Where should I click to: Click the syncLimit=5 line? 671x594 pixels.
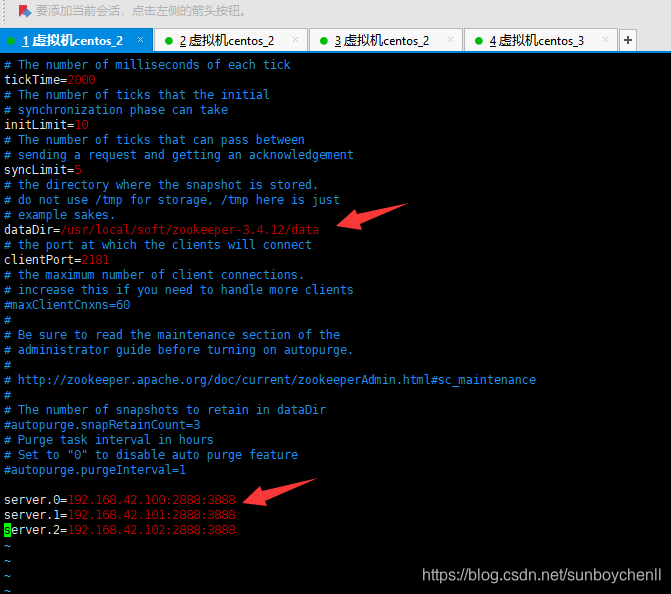[43, 170]
